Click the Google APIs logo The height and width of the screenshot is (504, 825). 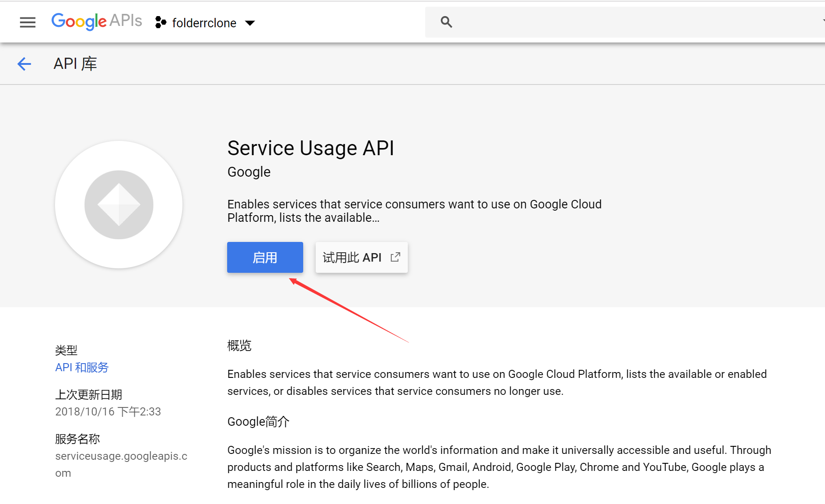[97, 21]
